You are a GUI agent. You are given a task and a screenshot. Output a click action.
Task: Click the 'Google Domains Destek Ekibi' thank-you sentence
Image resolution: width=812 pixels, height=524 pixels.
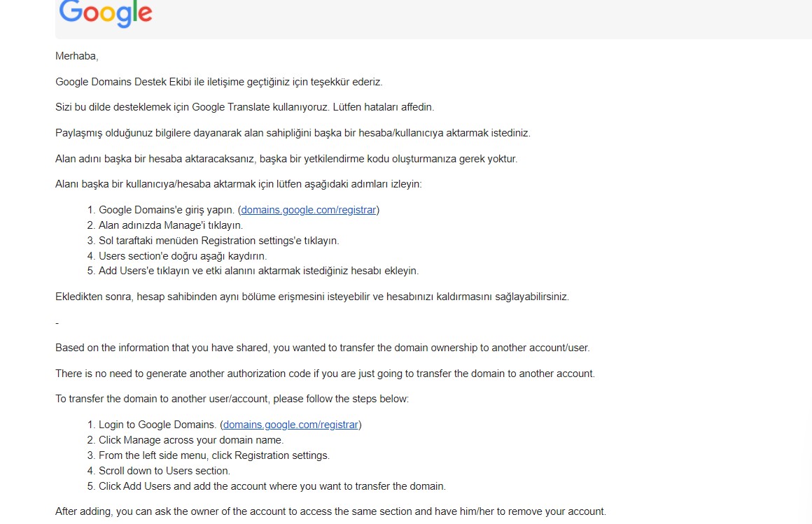coord(219,82)
